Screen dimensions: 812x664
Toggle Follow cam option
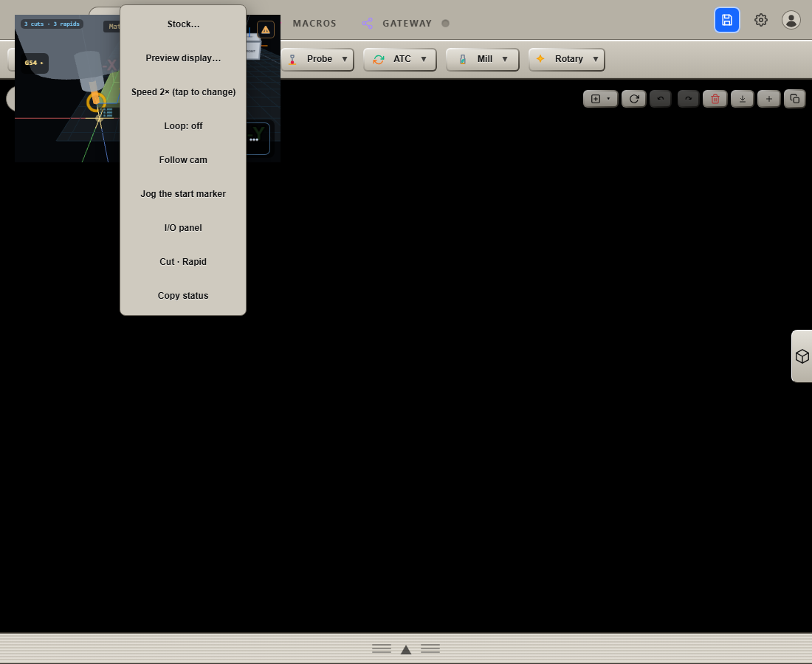[183, 160]
